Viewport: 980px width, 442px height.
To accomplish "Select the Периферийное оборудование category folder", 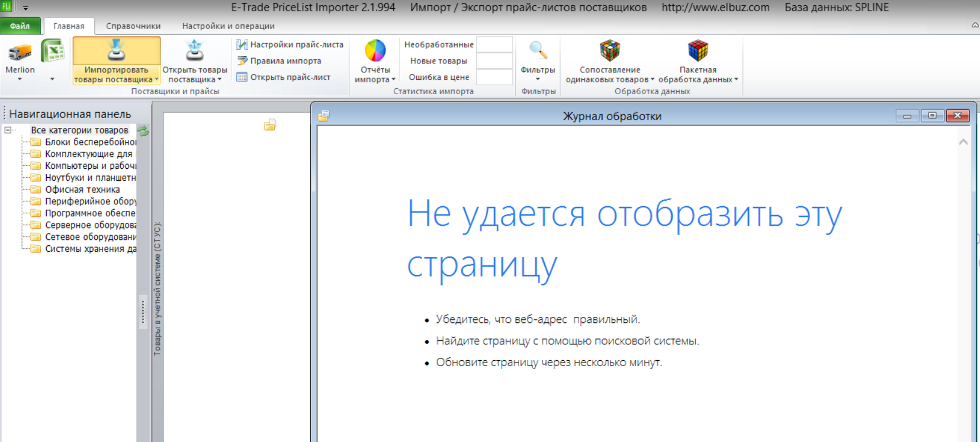I will click(x=83, y=201).
